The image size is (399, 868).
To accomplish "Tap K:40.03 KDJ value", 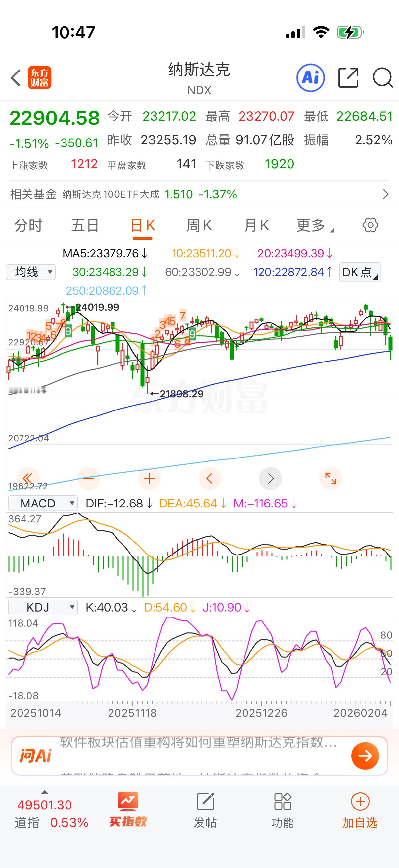I will (x=111, y=607).
